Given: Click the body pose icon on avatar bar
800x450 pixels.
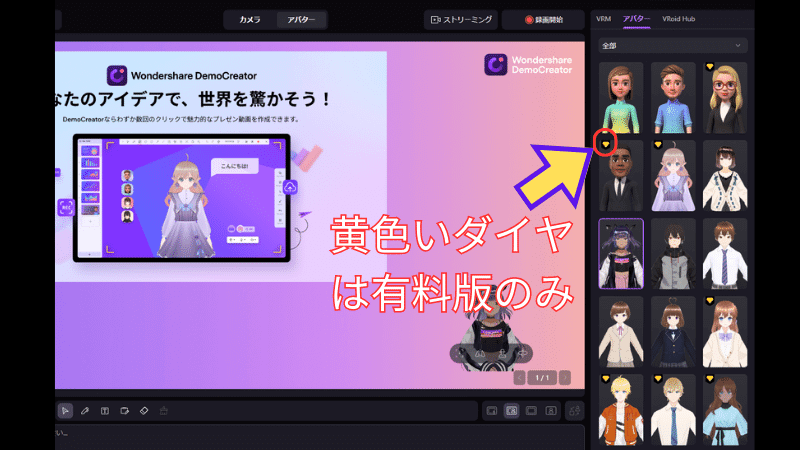Looking at the screenshot, I should click(502, 353).
